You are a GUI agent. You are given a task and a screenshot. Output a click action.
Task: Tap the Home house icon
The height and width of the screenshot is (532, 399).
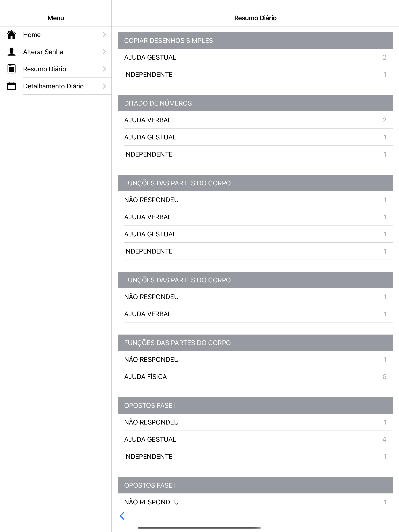point(11,35)
